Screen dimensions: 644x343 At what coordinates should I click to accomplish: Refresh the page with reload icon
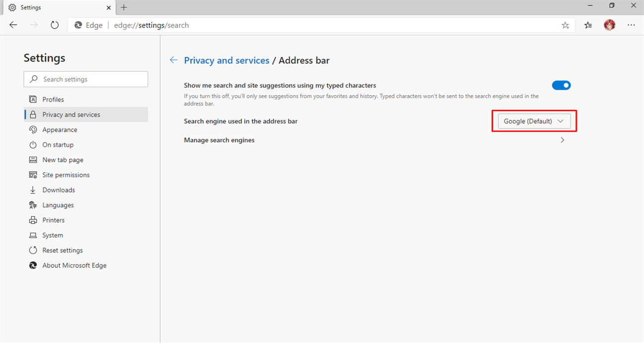point(54,25)
